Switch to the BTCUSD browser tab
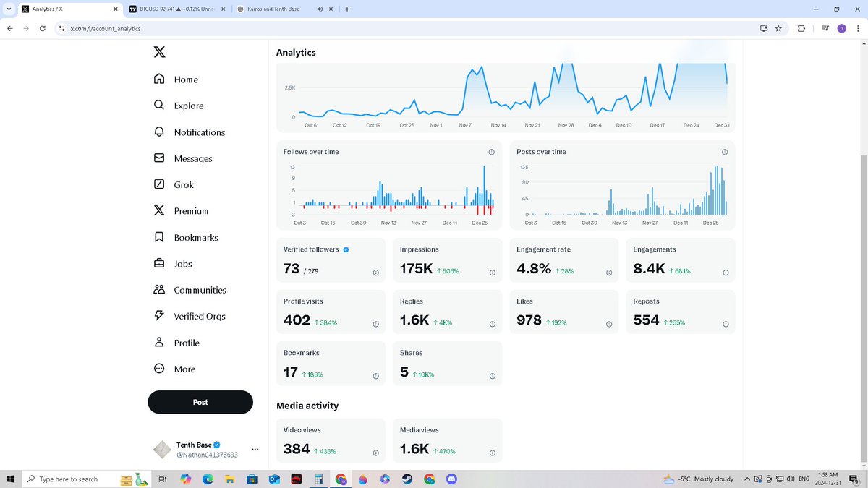Image resolution: width=868 pixels, height=488 pixels. click(x=178, y=9)
